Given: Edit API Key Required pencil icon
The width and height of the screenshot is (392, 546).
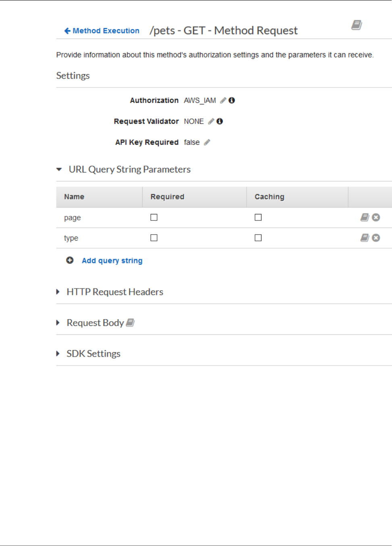Looking at the screenshot, I should pyautogui.click(x=207, y=142).
